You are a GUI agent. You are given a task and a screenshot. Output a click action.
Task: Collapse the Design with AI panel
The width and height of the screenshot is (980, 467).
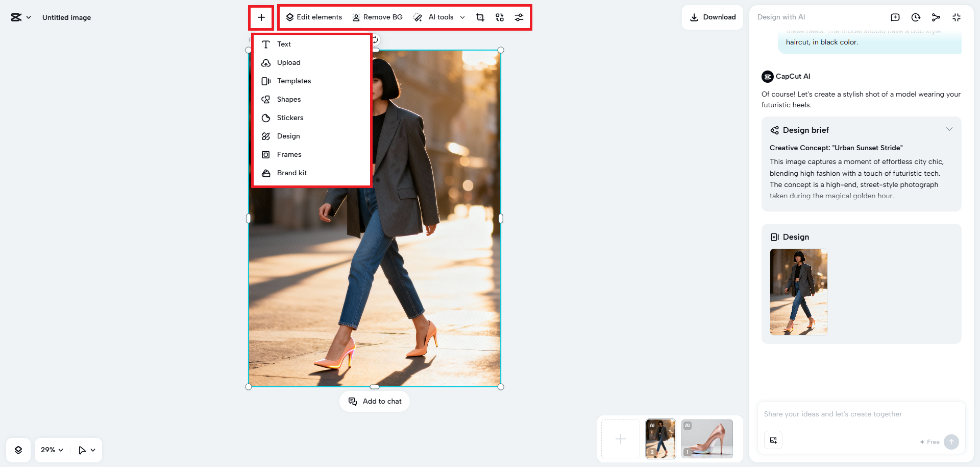click(957, 17)
